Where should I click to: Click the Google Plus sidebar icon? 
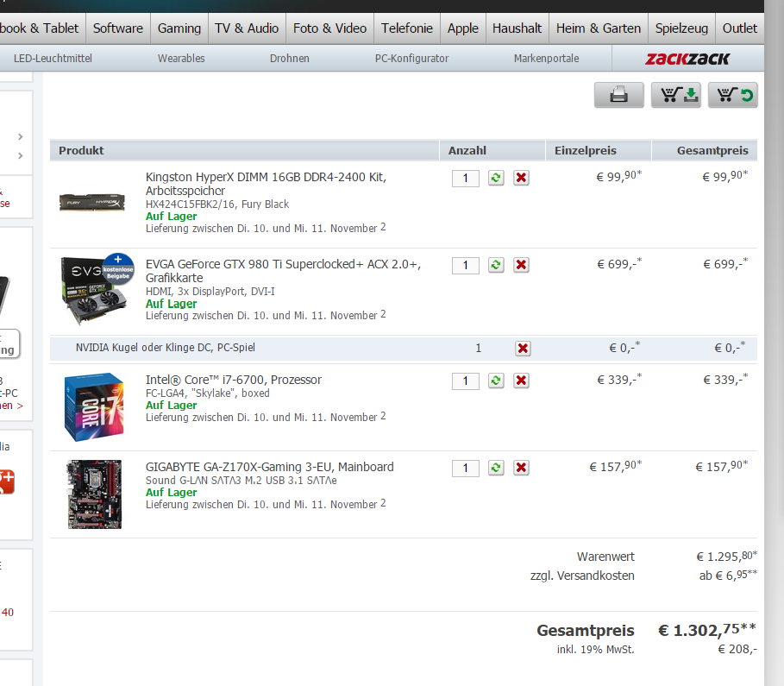[x=7, y=481]
